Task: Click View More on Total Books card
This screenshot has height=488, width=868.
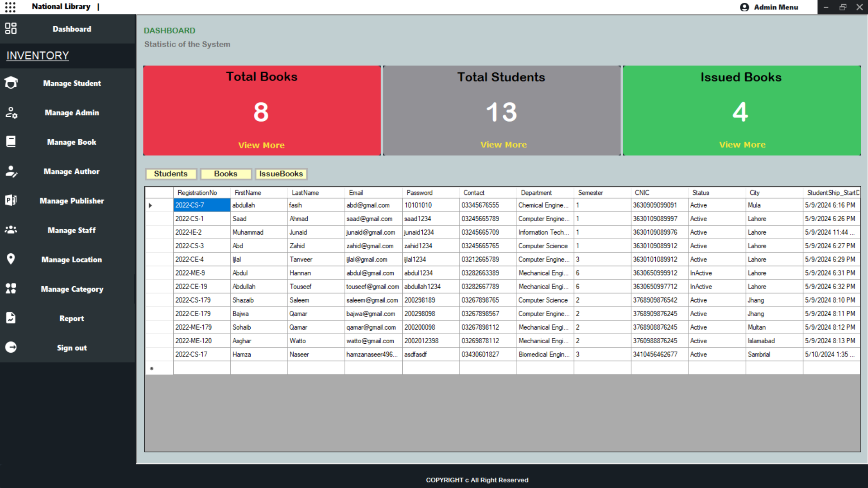Action: pyautogui.click(x=261, y=145)
